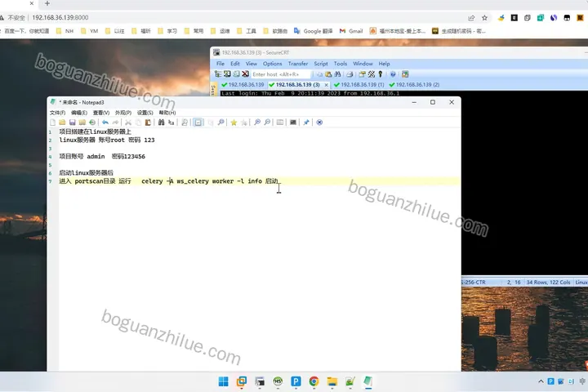The width and height of the screenshot is (588, 392).
Task: Open a new browser tab with plus button
Action: [x=47, y=3]
